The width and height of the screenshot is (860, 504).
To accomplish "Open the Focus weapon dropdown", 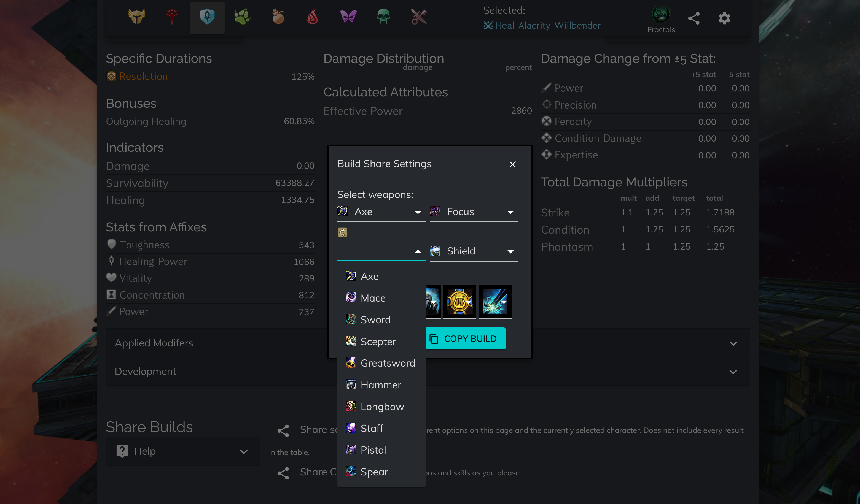I will pyautogui.click(x=474, y=212).
